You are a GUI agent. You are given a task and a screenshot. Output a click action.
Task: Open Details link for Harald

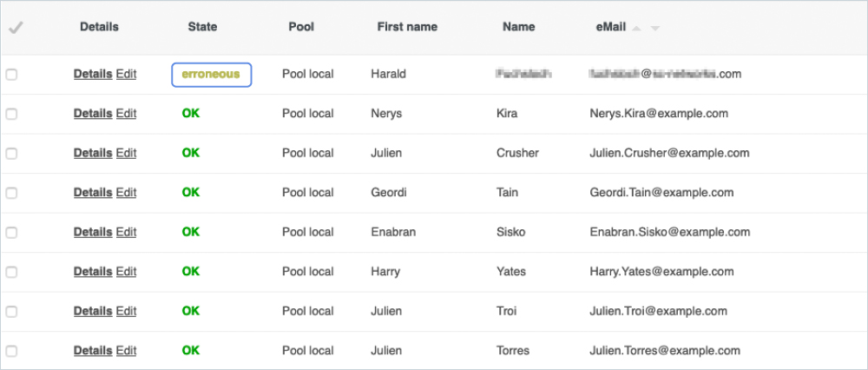click(92, 74)
